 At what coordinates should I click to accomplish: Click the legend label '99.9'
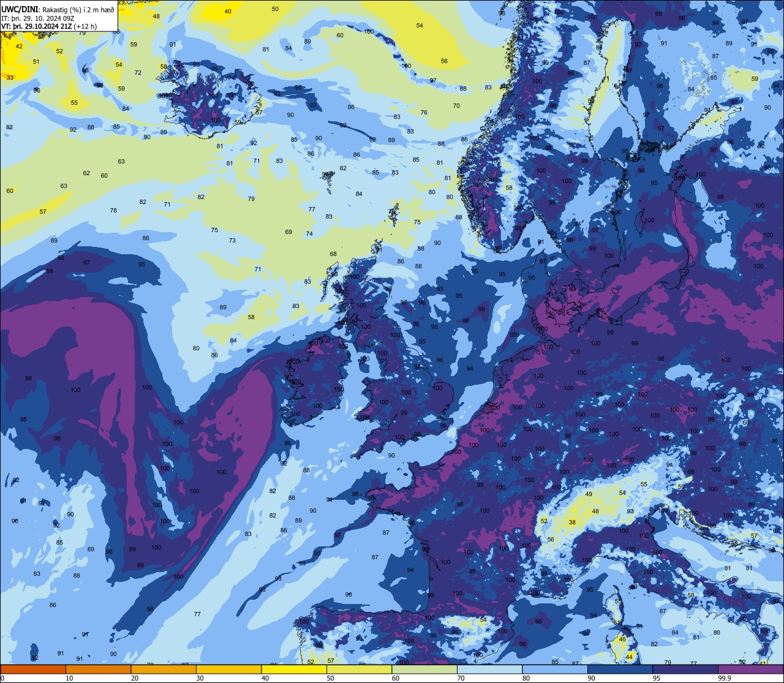(725, 678)
